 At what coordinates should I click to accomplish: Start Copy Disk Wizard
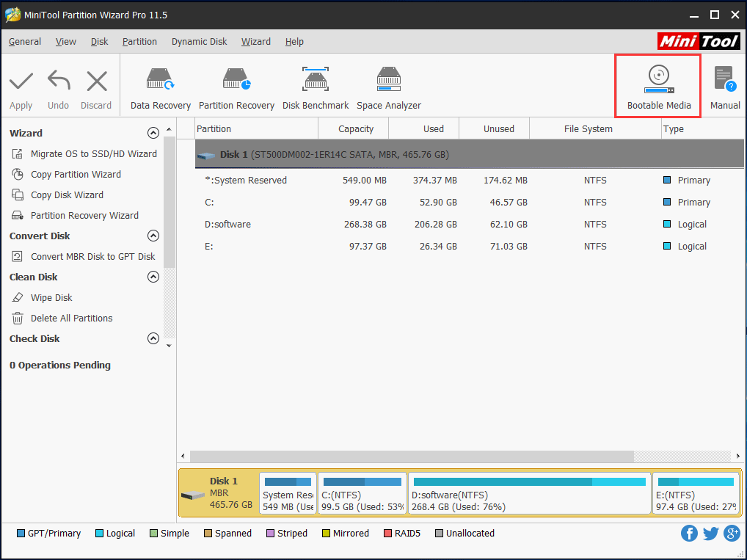(x=68, y=195)
